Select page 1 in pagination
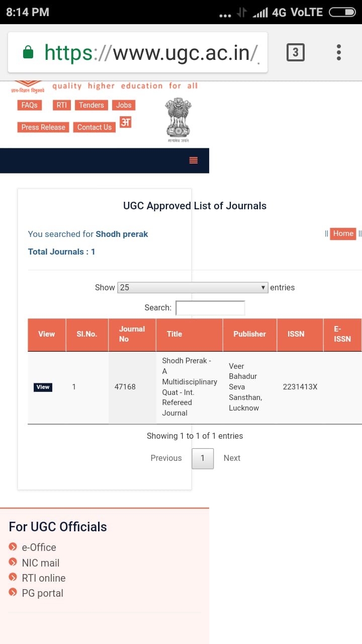Screen dimensions: 362x644 (203, 458)
